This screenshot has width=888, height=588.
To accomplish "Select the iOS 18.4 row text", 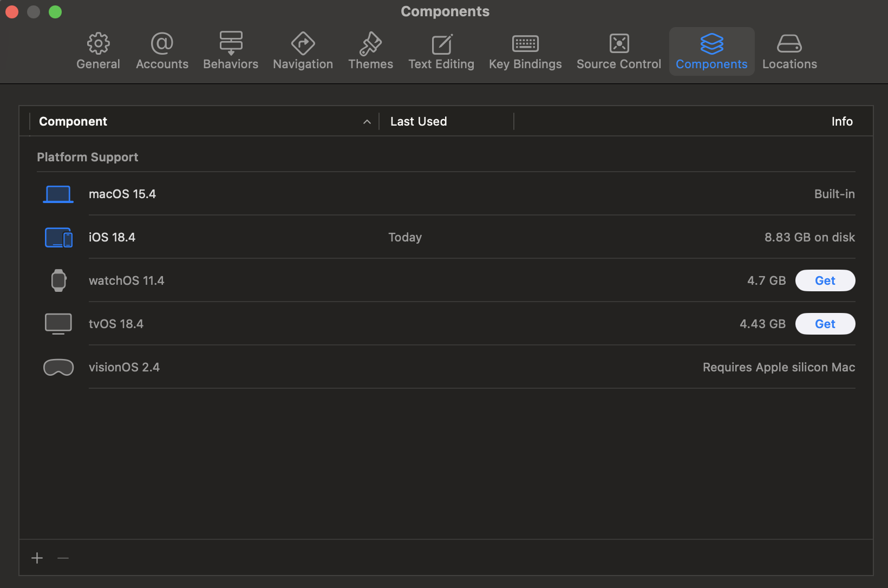I will point(112,237).
